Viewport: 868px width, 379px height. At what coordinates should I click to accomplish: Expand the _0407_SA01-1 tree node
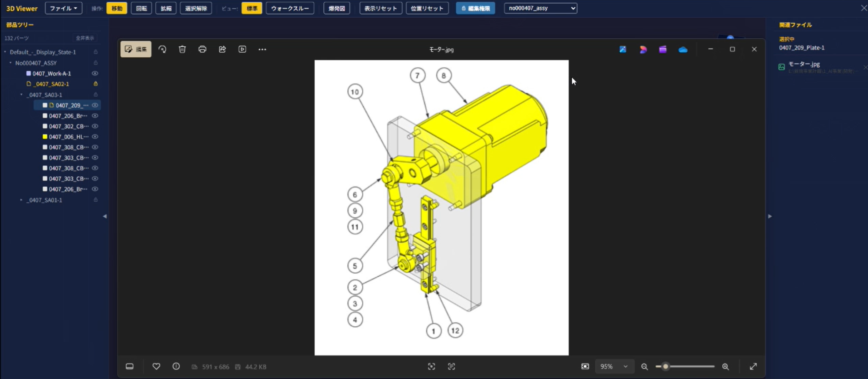21,200
